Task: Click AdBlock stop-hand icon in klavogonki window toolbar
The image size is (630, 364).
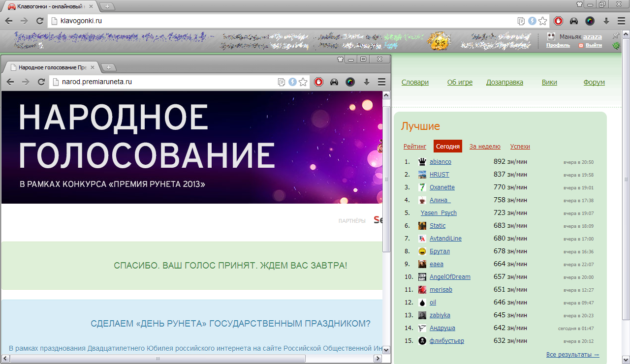Action: 558,21
